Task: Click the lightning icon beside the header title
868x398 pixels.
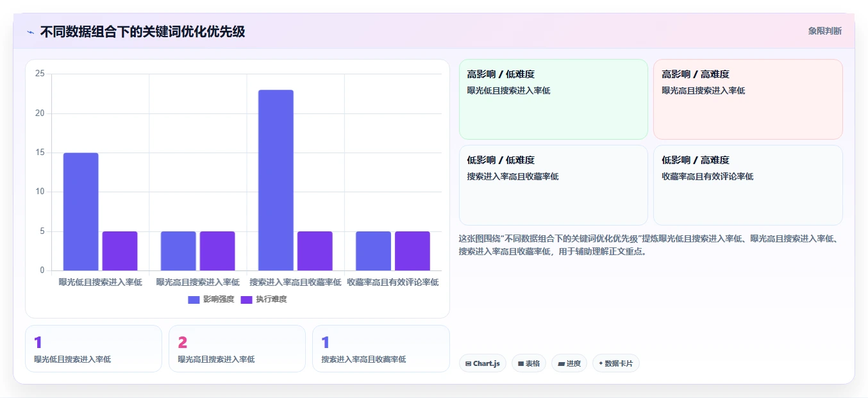Action: pyautogui.click(x=30, y=32)
